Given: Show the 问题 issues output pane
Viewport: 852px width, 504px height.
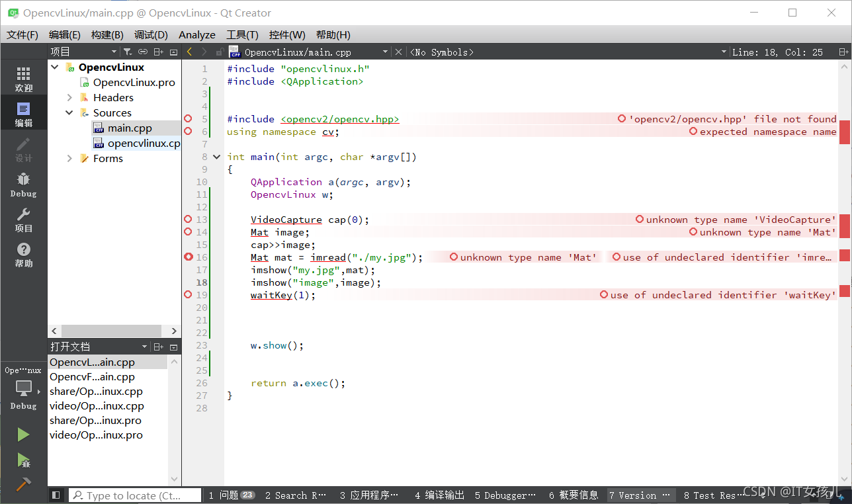Looking at the screenshot, I should point(232,495).
